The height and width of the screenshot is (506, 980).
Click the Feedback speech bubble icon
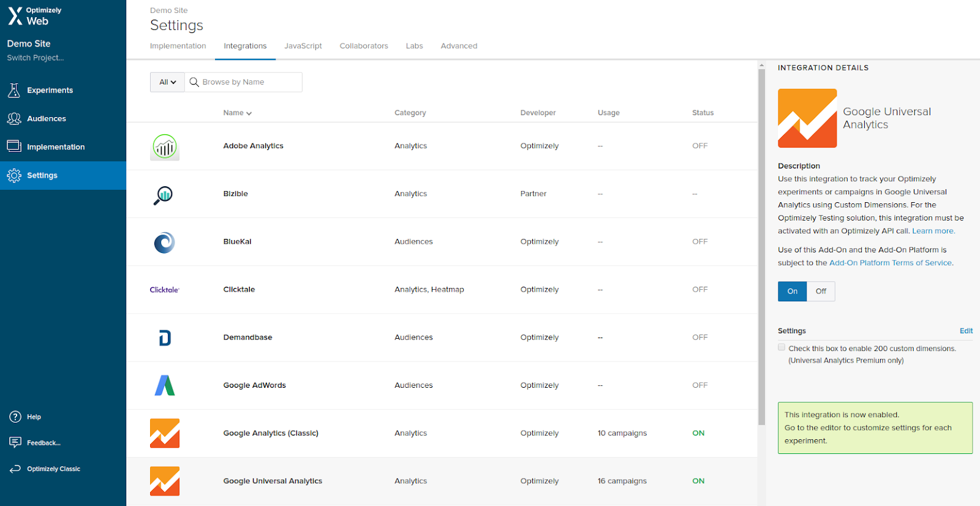click(x=15, y=442)
